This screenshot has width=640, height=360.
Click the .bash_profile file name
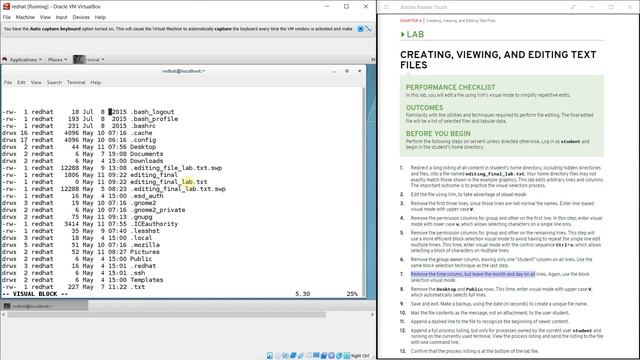point(154,119)
